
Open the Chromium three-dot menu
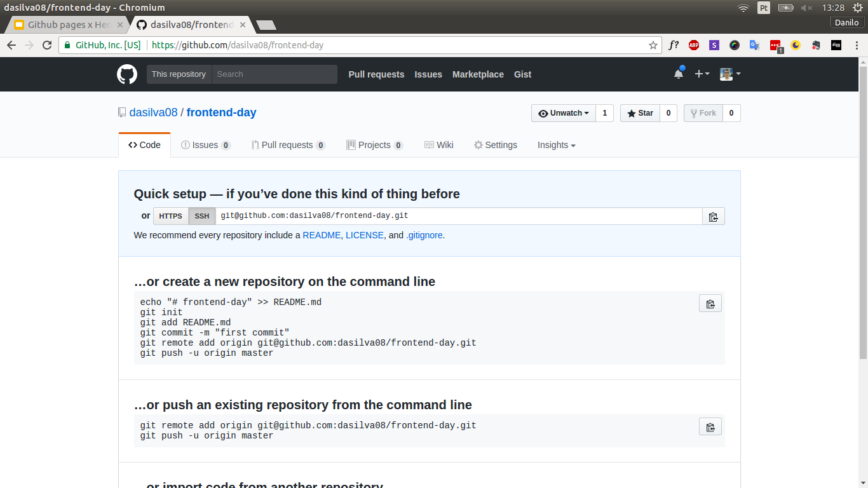click(x=856, y=45)
